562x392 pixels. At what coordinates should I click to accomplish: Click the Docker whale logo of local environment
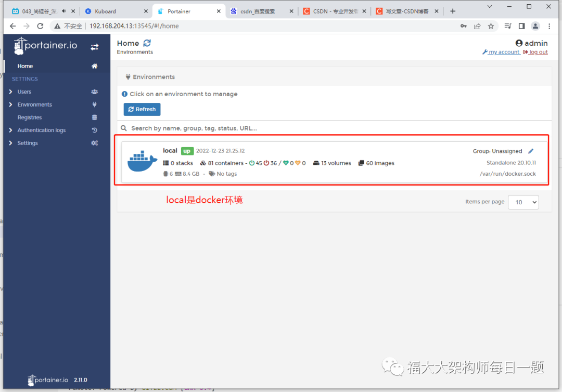click(x=142, y=161)
